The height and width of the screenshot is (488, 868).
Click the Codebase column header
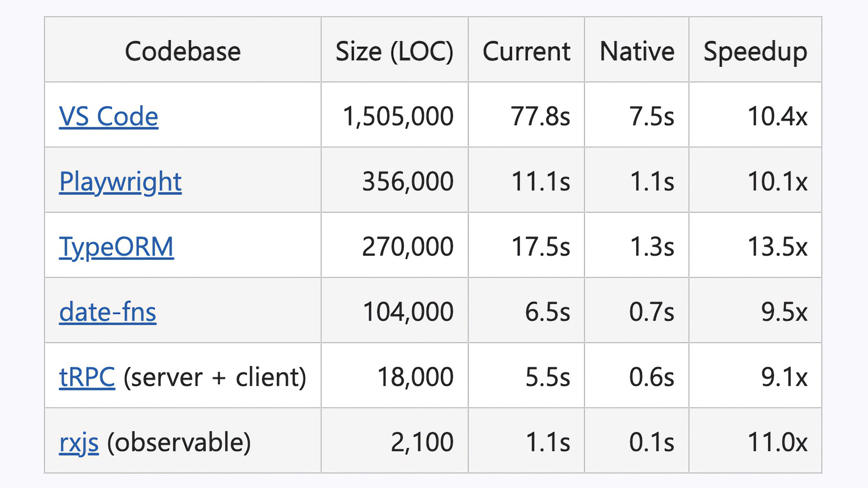(183, 50)
